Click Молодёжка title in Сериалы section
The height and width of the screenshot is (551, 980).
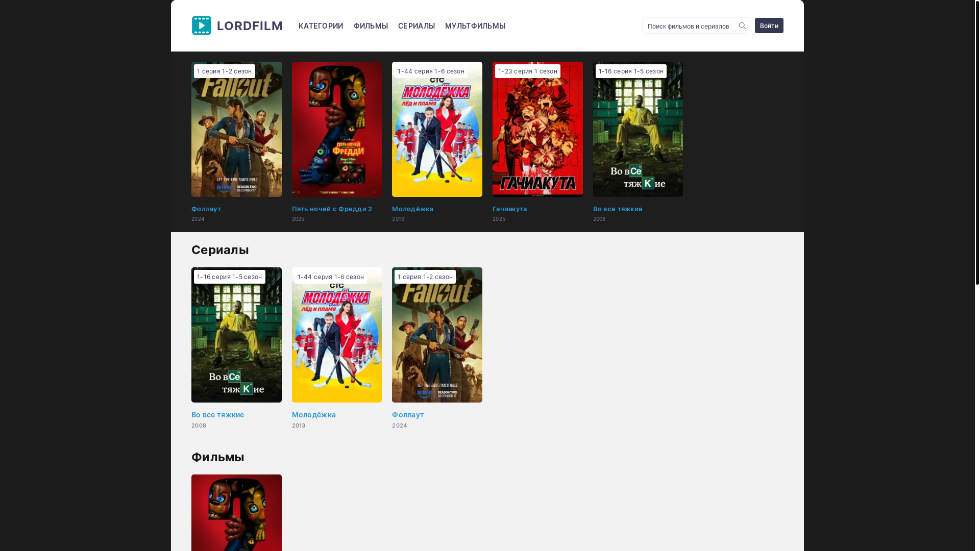314,415
